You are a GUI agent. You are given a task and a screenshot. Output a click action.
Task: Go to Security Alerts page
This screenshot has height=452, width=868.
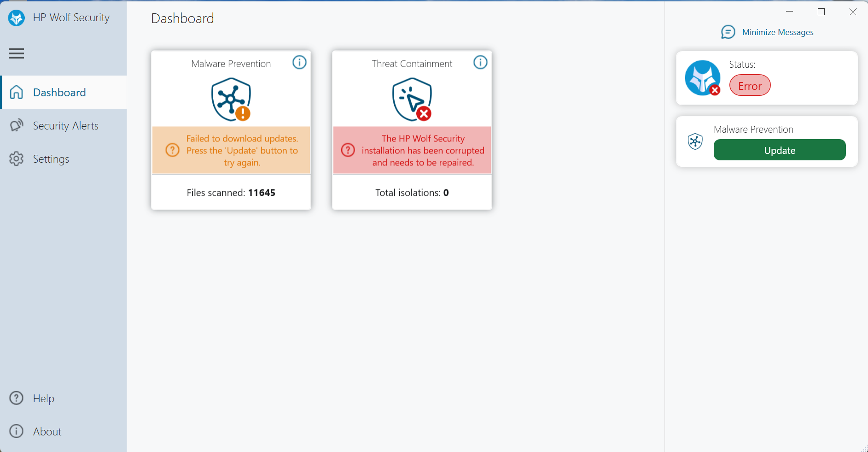click(65, 126)
